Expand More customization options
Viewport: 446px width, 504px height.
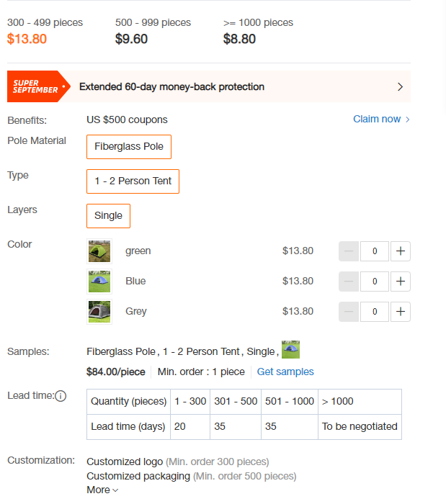coord(102,490)
